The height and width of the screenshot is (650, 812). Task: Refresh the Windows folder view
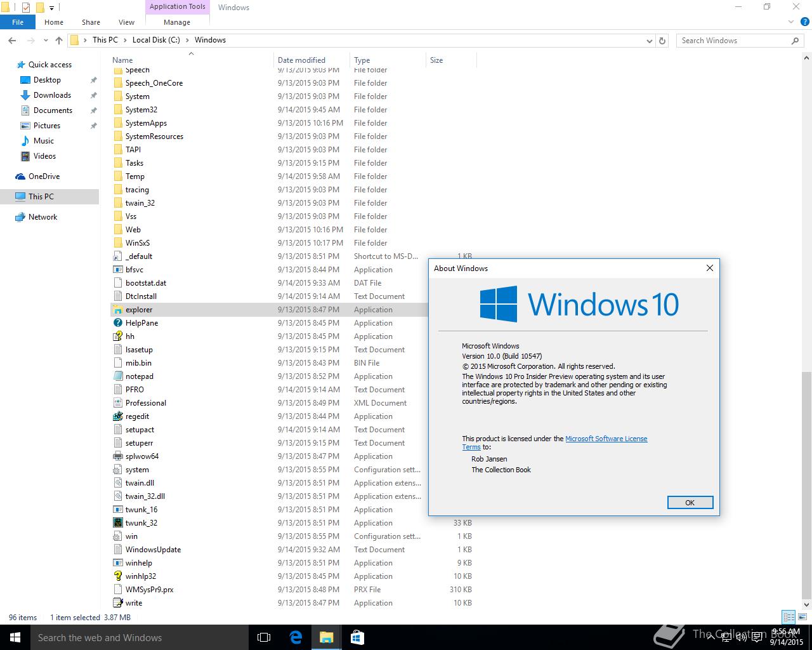click(x=662, y=41)
